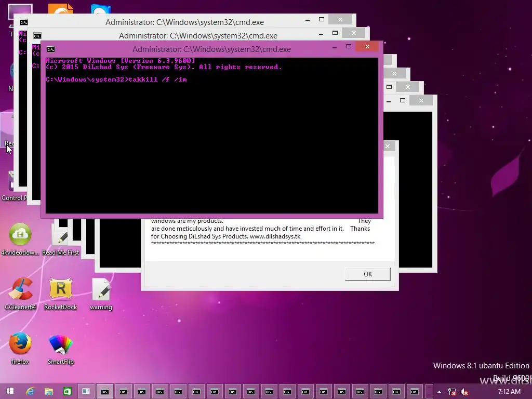Open the 7:12 AM clock
The width and height of the screenshot is (532, 399).
click(509, 392)
